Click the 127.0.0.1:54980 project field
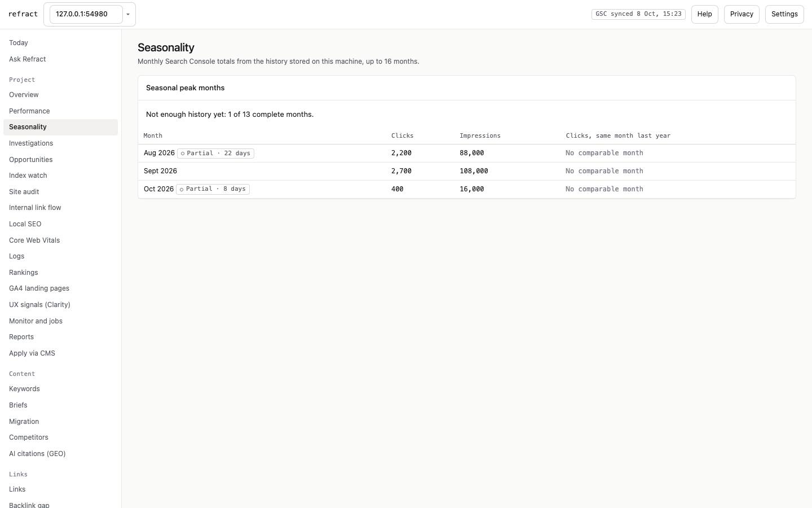The height and width of the screenshot is (508, 812). coord(86,14)
